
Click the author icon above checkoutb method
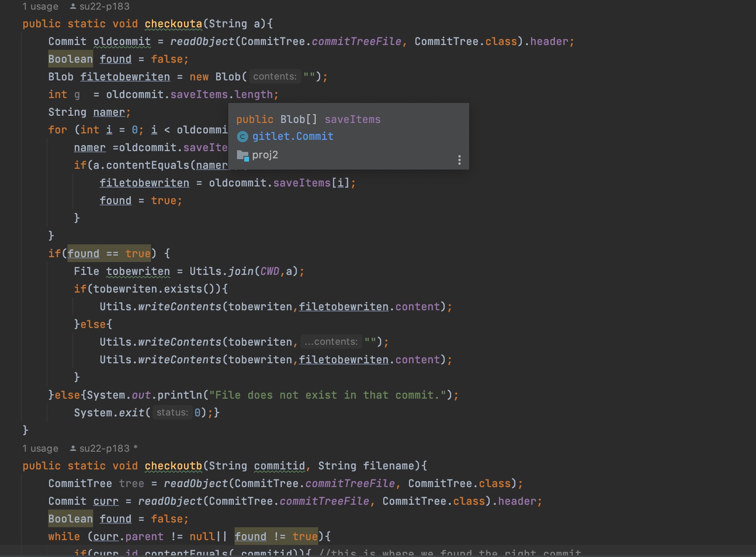coord(73,448)
